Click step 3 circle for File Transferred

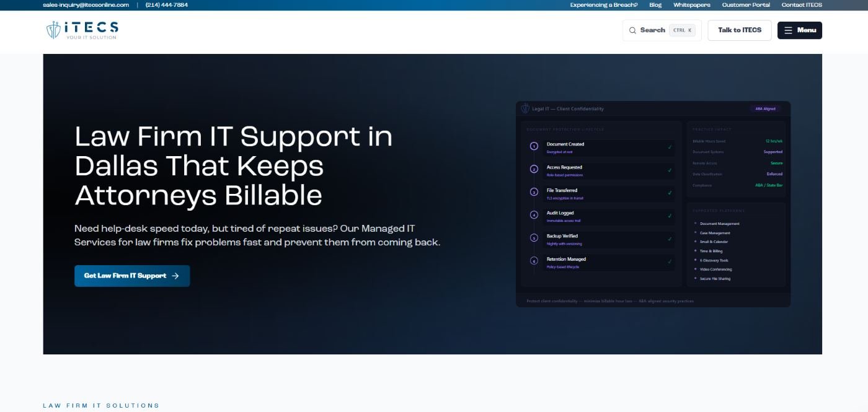(534, 192)
